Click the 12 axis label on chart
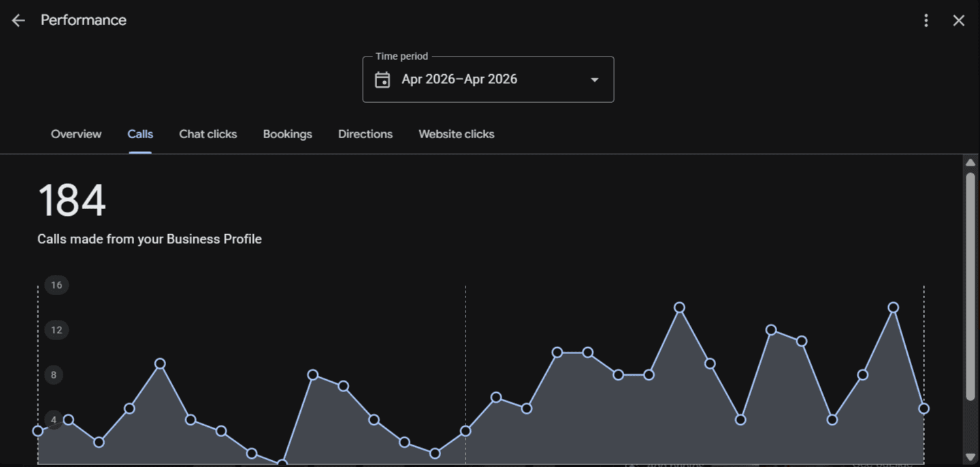This screenshot has width=980, height=467. [x=56, y=330]
